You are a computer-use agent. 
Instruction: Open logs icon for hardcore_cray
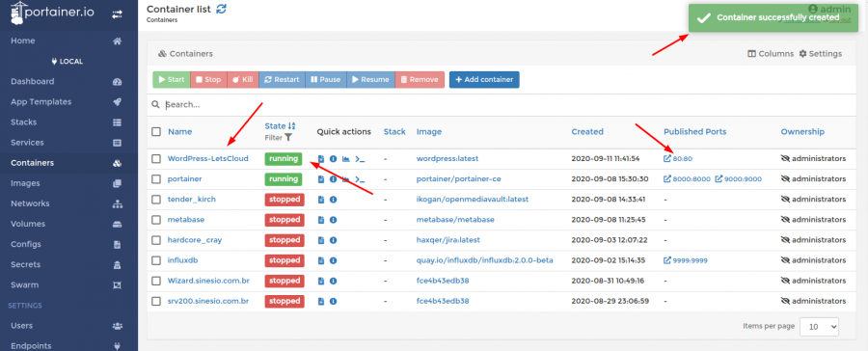tap(321, 240)
